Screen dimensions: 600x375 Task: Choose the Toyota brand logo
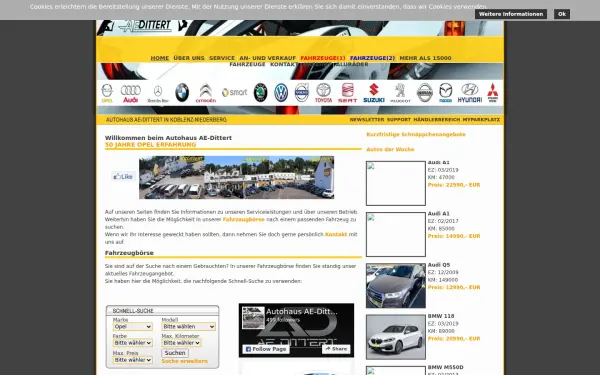(323, 93)
